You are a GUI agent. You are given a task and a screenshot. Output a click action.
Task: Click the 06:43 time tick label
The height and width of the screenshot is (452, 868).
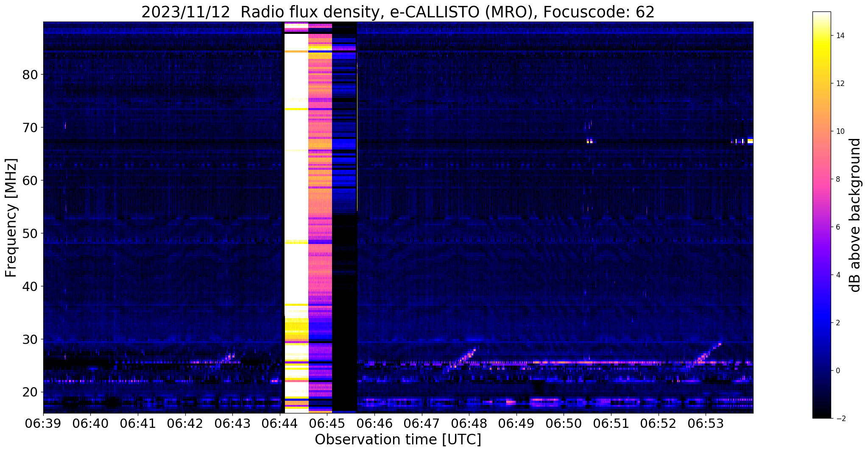pos(232,423)
